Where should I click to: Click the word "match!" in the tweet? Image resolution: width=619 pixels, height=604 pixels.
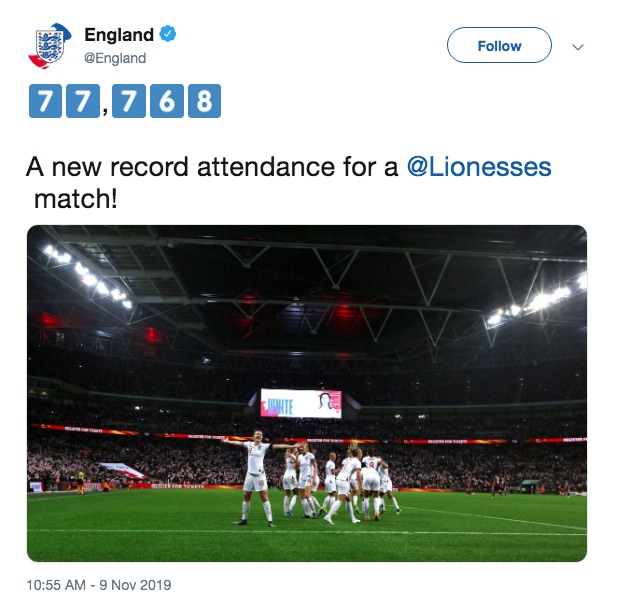point(76,197)
